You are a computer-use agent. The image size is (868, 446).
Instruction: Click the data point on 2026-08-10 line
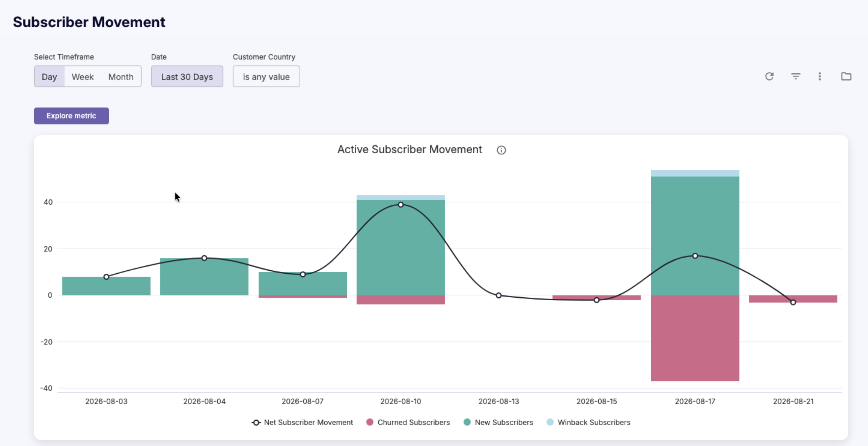pos(401,205)
